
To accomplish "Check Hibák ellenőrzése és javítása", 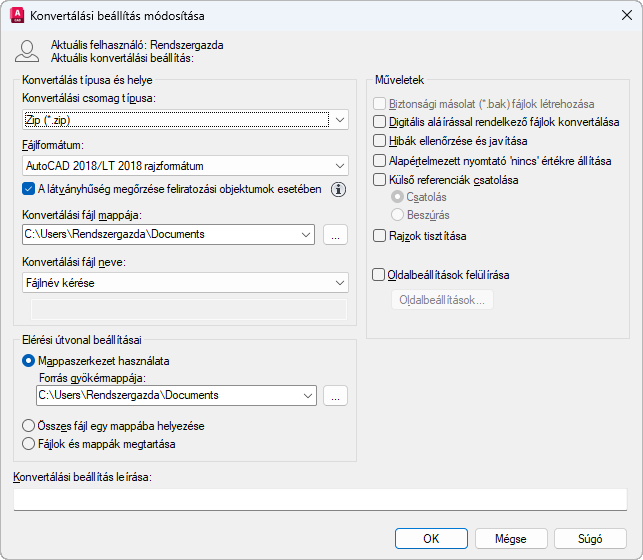I will point(379,141).
